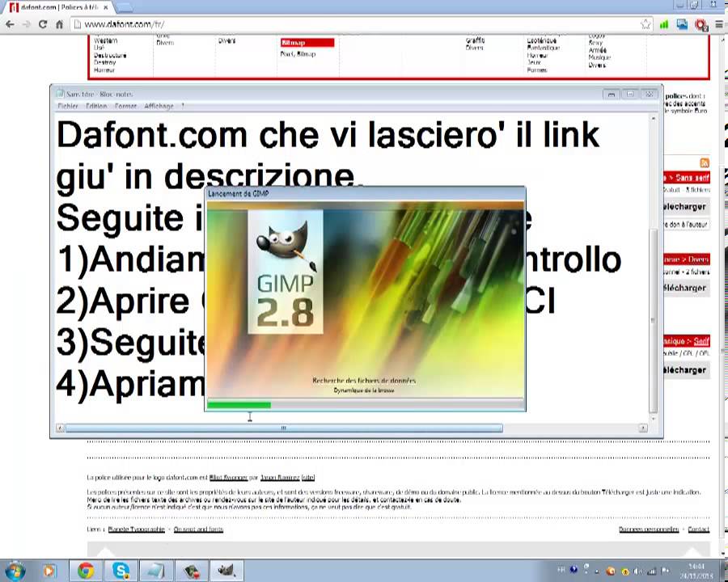
Task: Open the Armée font category
Action: point(597,50)
